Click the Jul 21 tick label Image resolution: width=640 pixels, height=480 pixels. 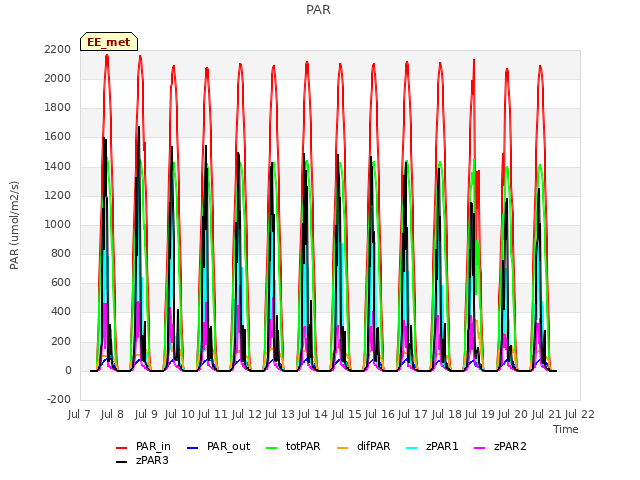547,415
